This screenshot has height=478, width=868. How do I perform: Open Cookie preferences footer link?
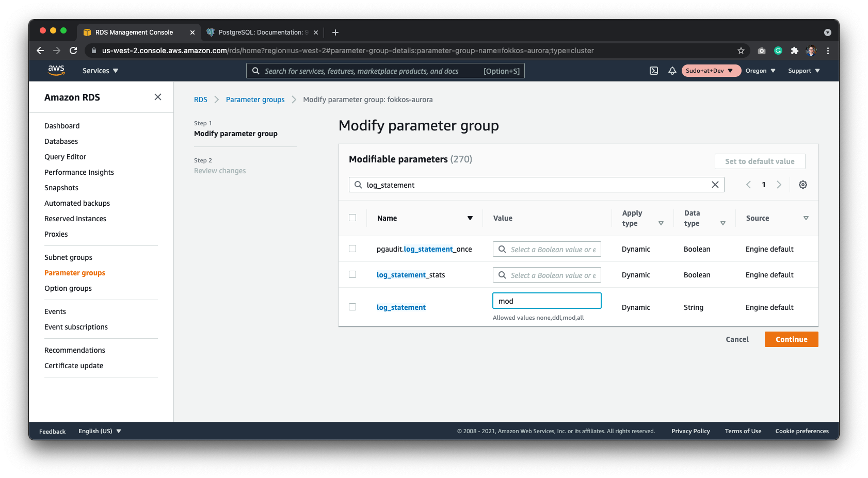pyautogui.click(x=802, y=431)
